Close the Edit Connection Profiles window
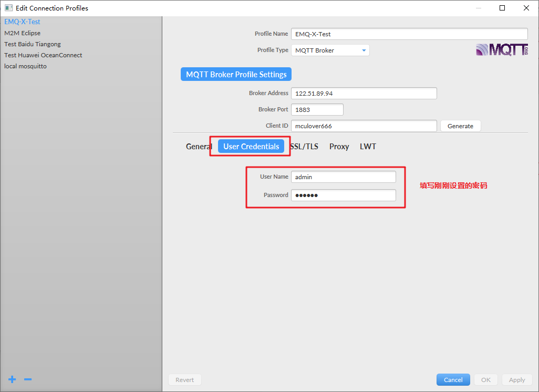 click(526, 8)
